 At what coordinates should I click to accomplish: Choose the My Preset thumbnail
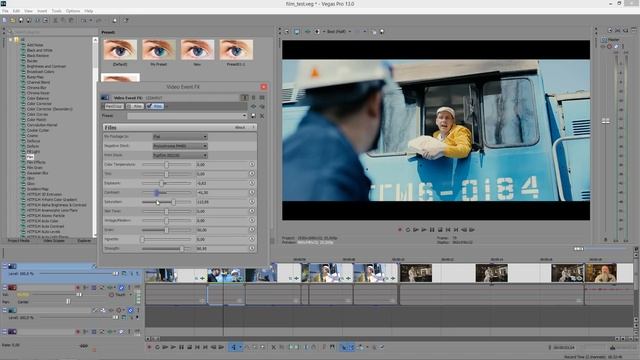(x=159, y=50)
